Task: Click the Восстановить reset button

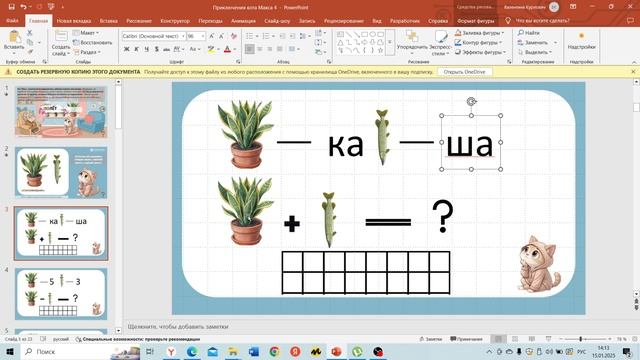Action: click(x=93, y=42)
